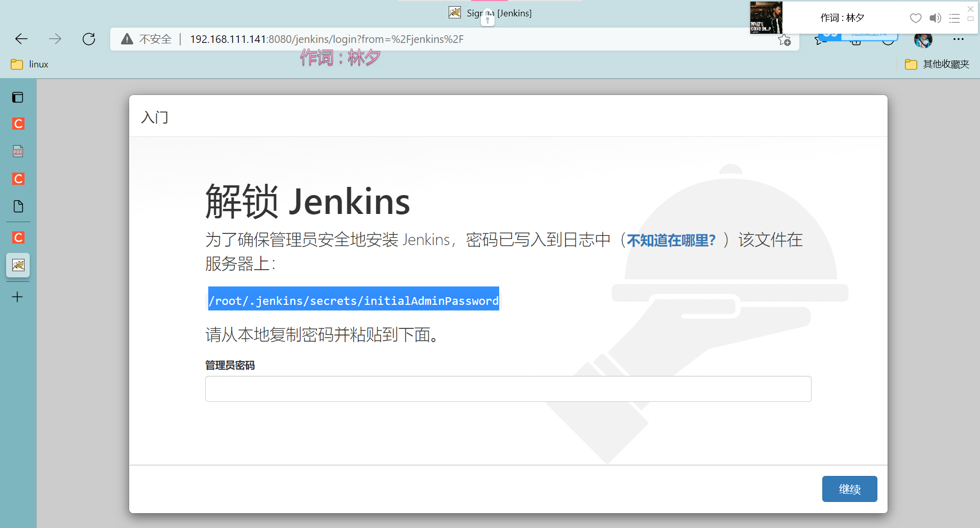Switch to the C tab just above the Jenkins tab
The width and height of the screenshot is (980, 528).
pyautogui.click(x=18, y=237)
